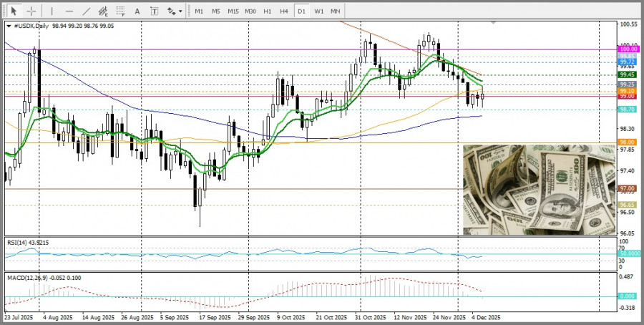
Task: Select the equidistant channel tool
Action: pos(103,11)
